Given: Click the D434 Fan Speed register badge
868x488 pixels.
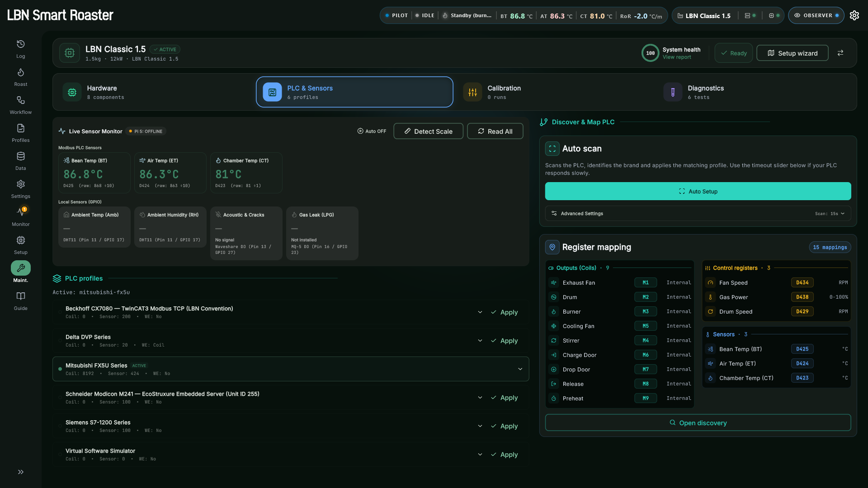Looking at the screenshot, I should point(802,283).
